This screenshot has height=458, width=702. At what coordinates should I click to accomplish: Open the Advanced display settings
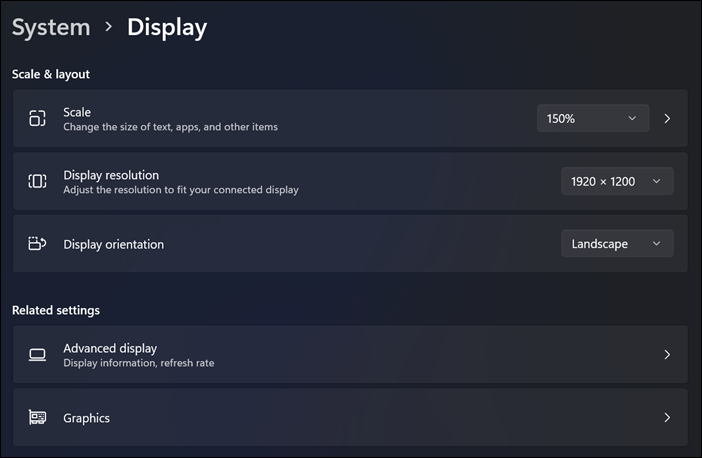point(110,348)
